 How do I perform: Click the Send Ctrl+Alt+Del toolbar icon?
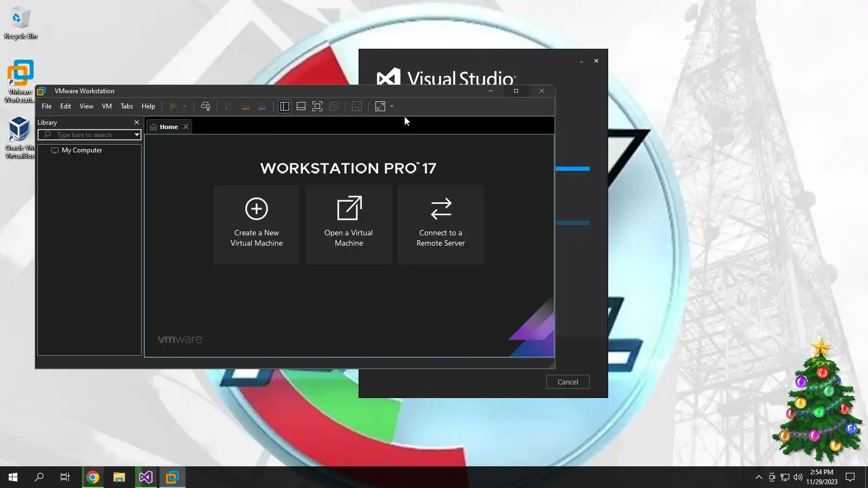pyautogui.click(x=206, y=106)
